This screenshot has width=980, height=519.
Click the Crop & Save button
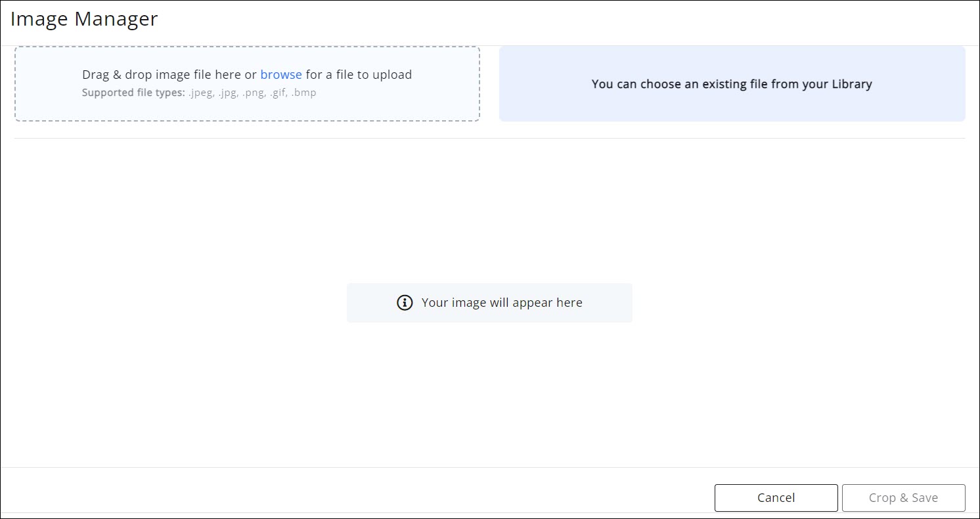pos(903,498)
